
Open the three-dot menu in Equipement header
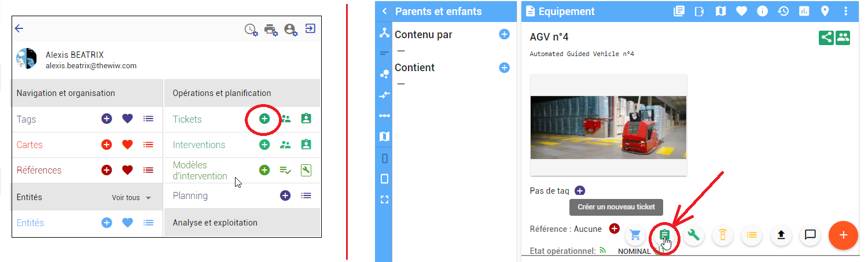845,11
